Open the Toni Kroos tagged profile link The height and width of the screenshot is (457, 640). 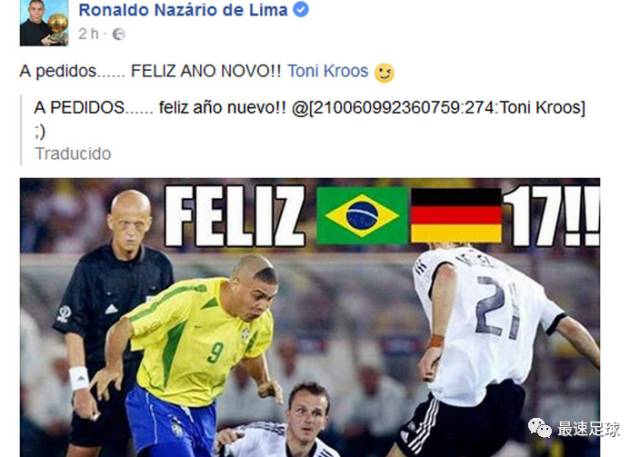click(328, 71)
